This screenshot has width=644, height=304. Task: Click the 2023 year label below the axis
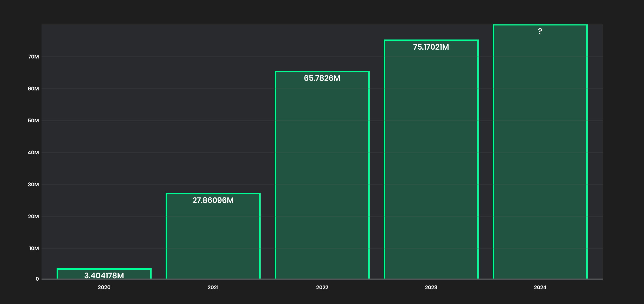pos(431,287)
